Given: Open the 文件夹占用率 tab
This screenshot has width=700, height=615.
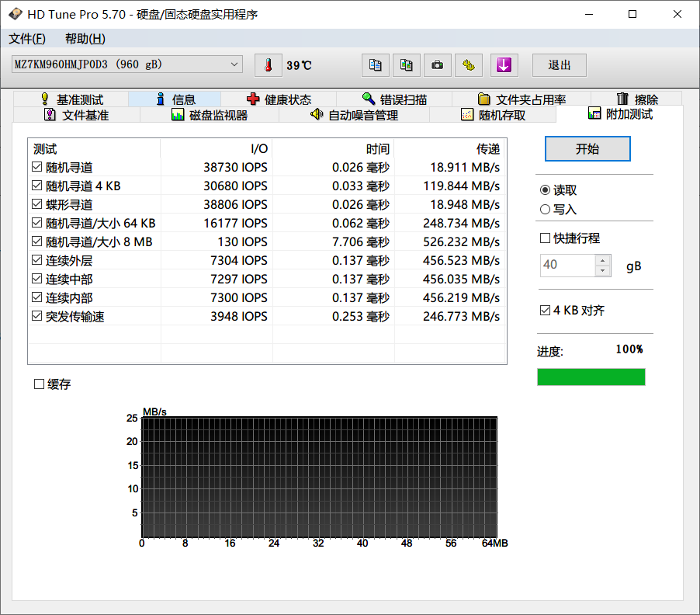Looking at the screenshot, I should coord(522,99).
